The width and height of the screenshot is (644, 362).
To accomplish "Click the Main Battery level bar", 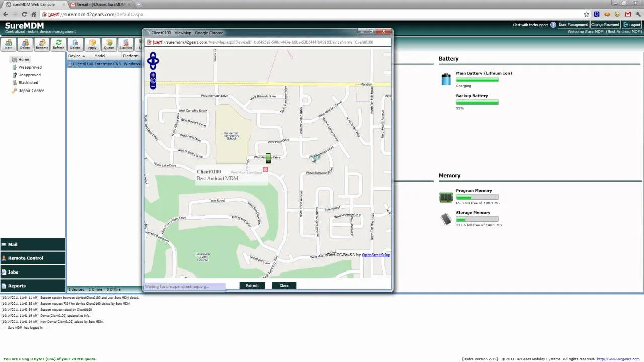I will coord(477,80).
